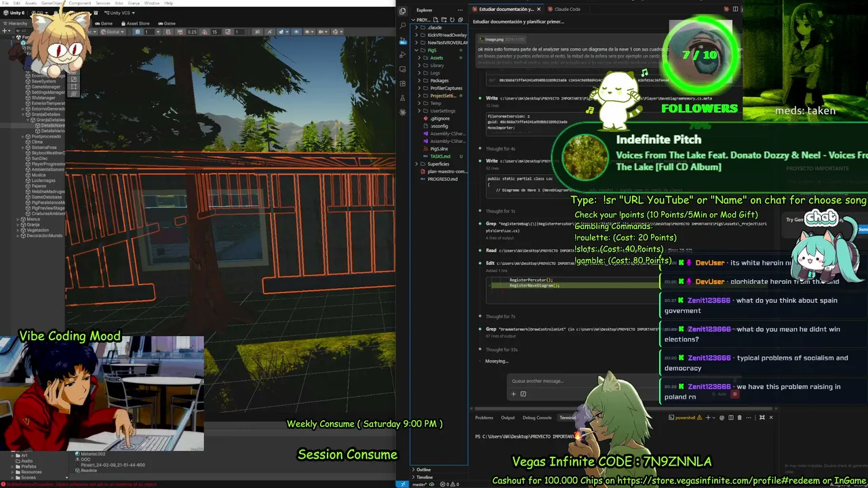
Task: Click errors and warnings count in status bar
Action: point(448,484)
